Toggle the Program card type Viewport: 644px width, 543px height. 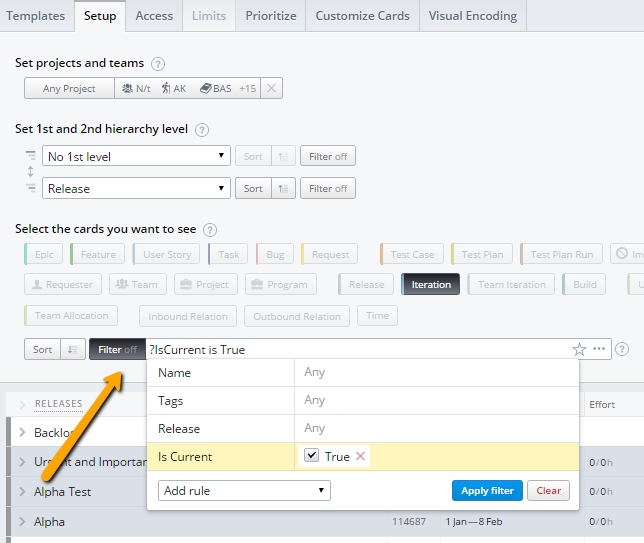pos(281,284)
